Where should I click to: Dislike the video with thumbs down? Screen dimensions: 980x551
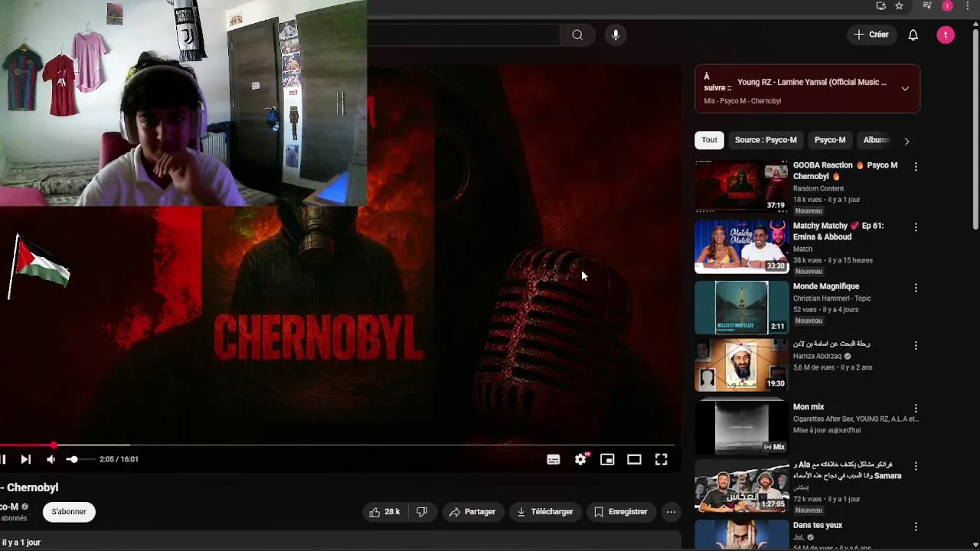422,512
